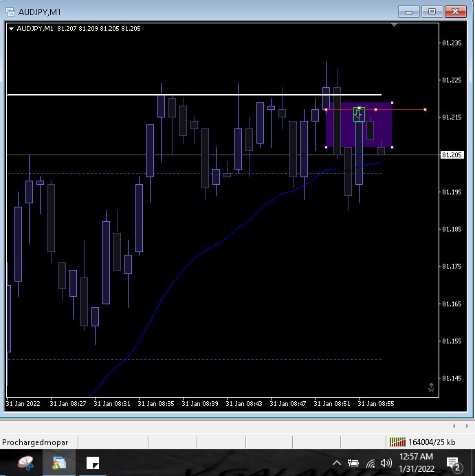Click the 31 Jan 08:51 time label
This screenshot has height=476, width=475.
pos(332,404)
